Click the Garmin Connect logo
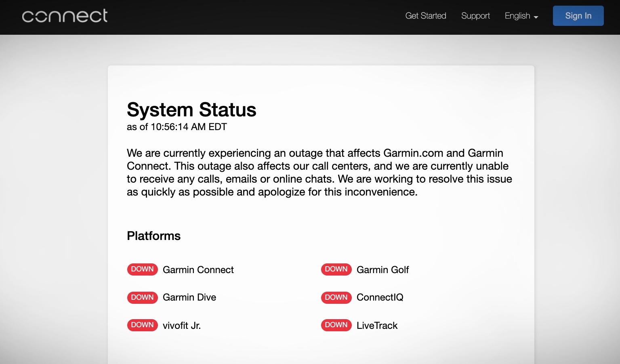The height and width of the screenshot is (364, 620). point(65,16)
